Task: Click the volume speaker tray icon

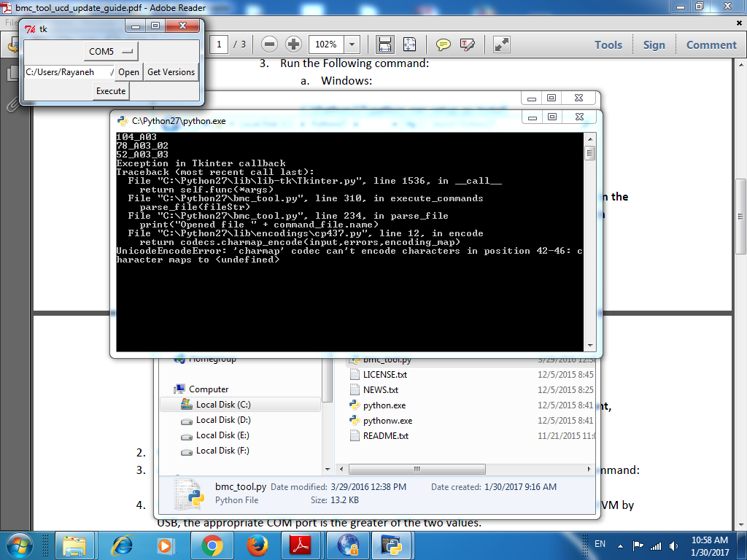Action: click(673, 546)
